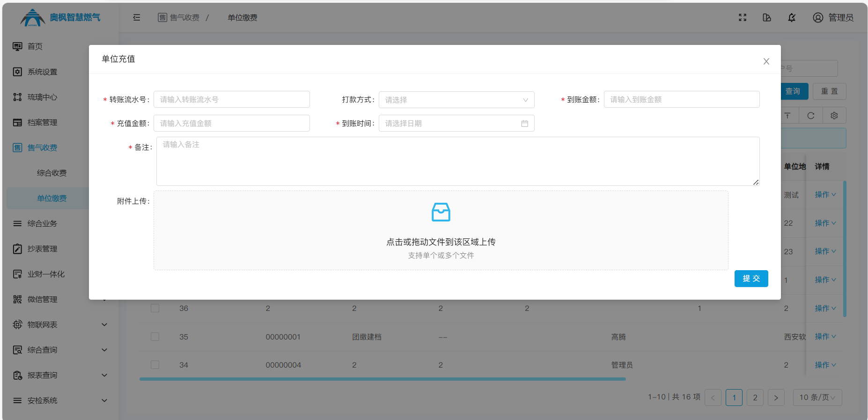Image resolution: width=868 pixels, height=420 pixels.
Task: Click the 到账金额 input field
Action: tap(682, 99)
